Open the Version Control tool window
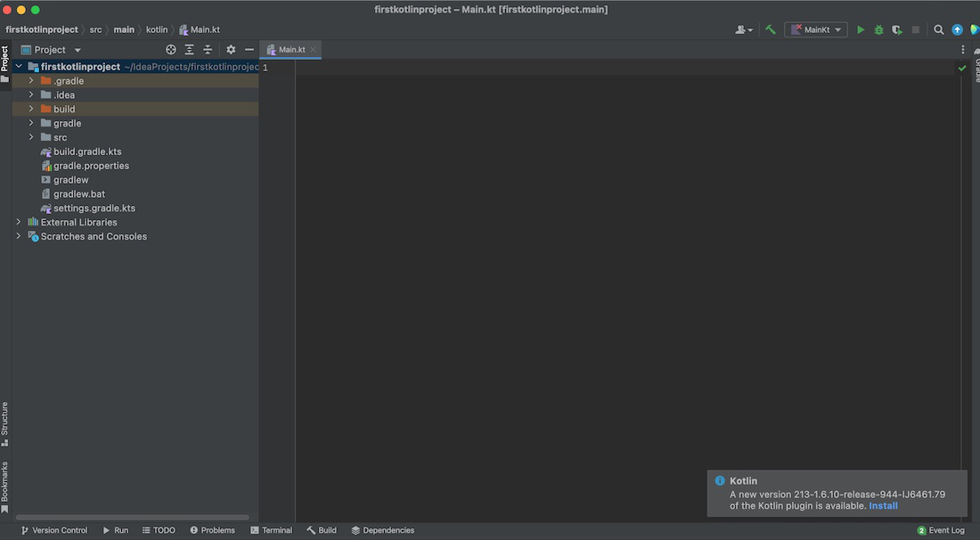This screenshot has width=980, height=540. point(54,530)
